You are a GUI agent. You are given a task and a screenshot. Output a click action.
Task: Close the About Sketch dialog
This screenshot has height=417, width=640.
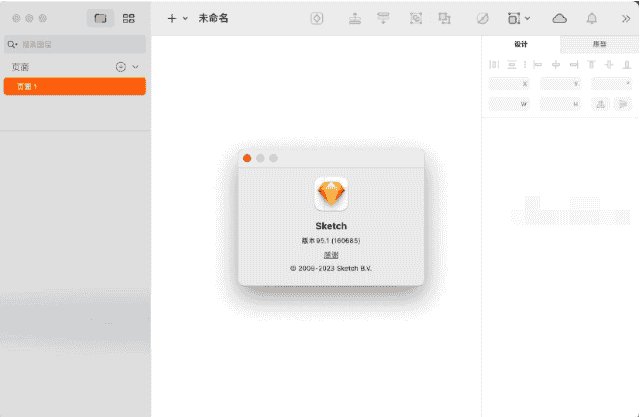click(247, 158)
